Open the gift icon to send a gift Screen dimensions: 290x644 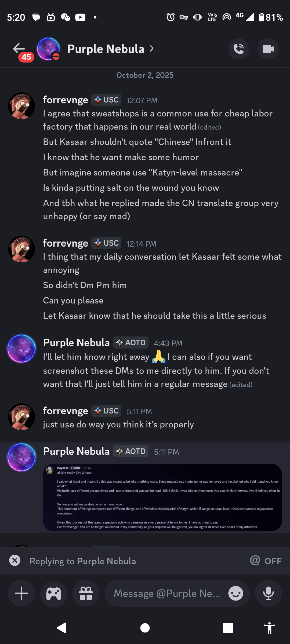[86, 593]
